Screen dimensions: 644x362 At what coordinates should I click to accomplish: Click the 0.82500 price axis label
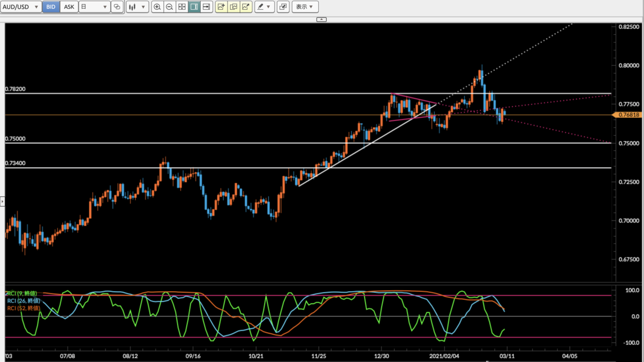click(628, 26)
